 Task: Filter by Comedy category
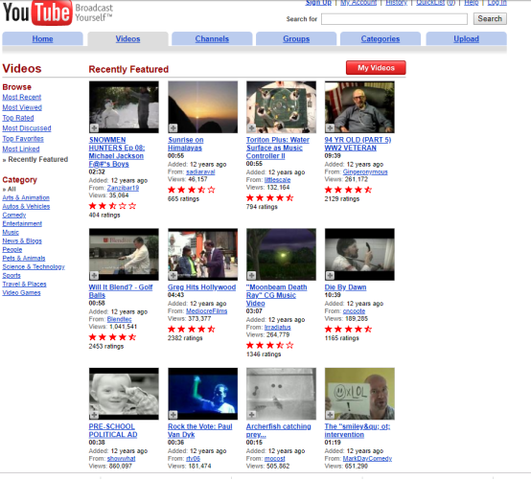pos(14,215)
